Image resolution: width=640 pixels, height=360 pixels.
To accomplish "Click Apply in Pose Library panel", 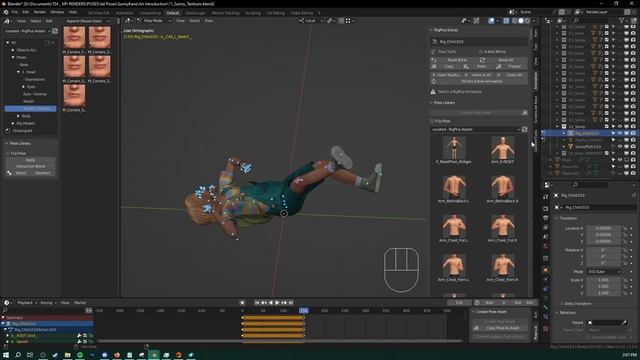I will coord(31,160).
